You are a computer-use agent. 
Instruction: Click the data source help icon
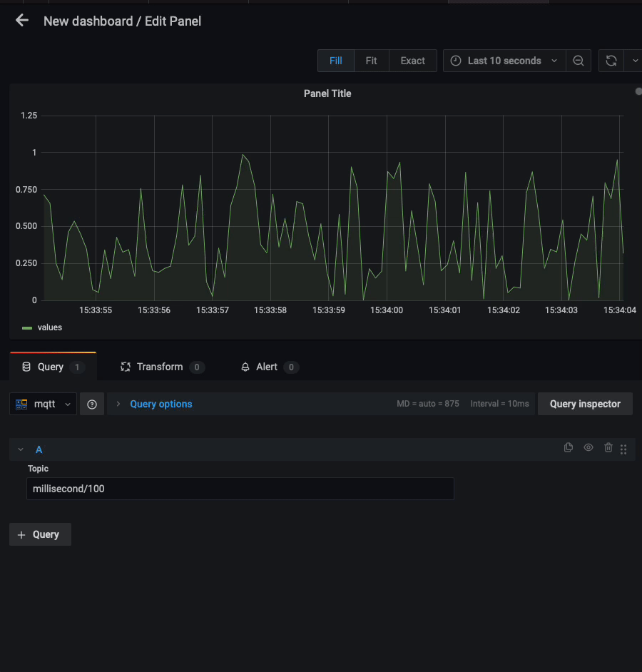(x=92, y=404)
